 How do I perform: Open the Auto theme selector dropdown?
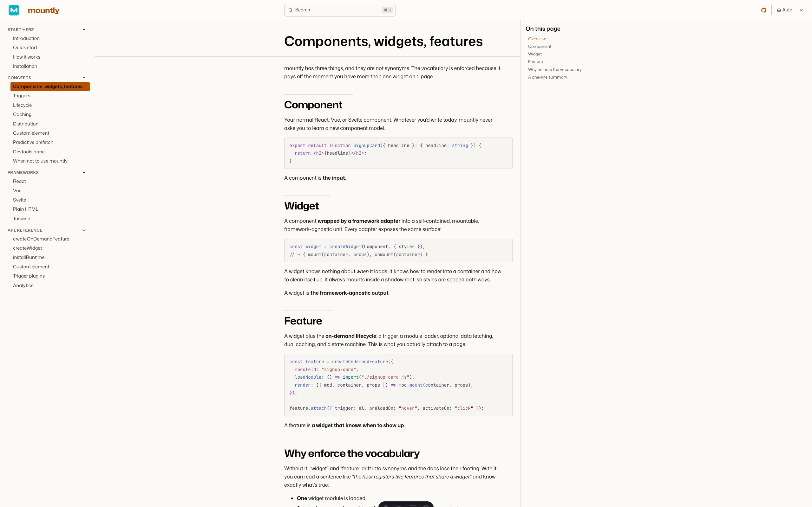point(790,10)
